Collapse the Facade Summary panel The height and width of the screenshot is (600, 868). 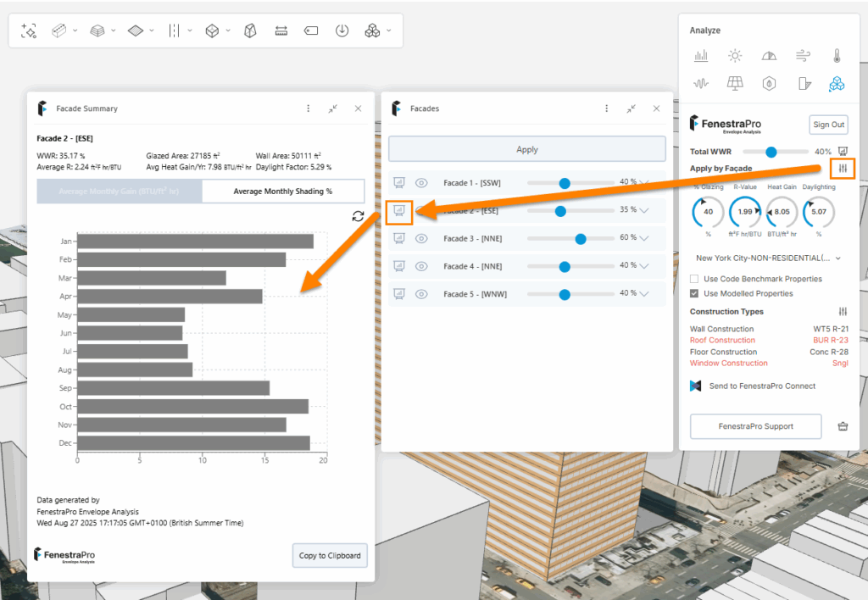coord(332,109)
